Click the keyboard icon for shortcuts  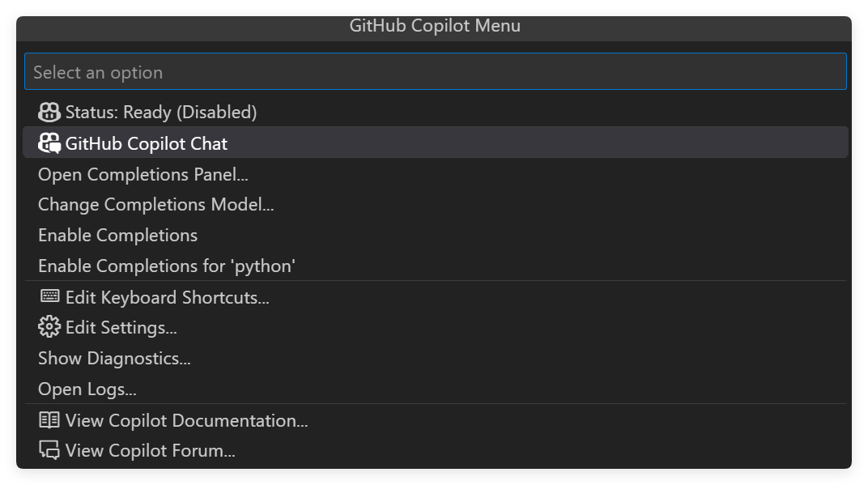click(49, 297)
